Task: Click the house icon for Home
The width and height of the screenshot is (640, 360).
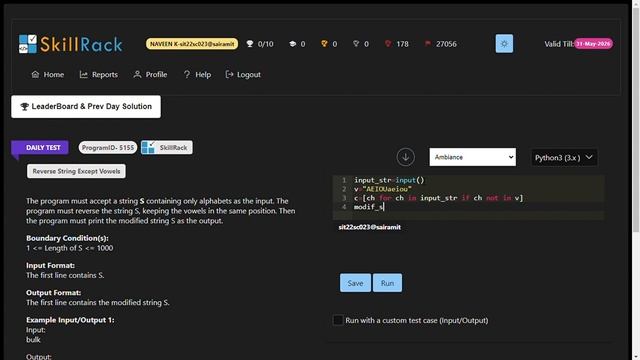Action: point(35,74)
